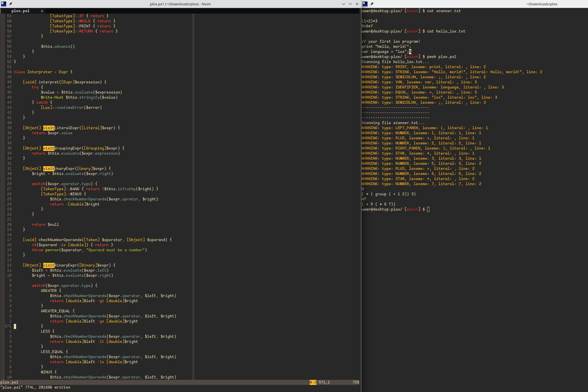Close the Nvim window
This screenshot has width=588, height=392.
(357, 4)
